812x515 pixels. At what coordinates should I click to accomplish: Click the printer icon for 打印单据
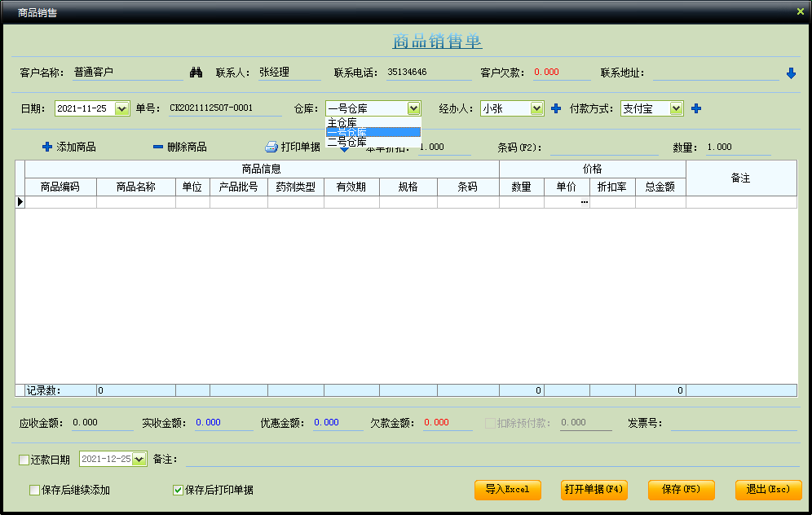pyautogui.click(x=271, y=147)
